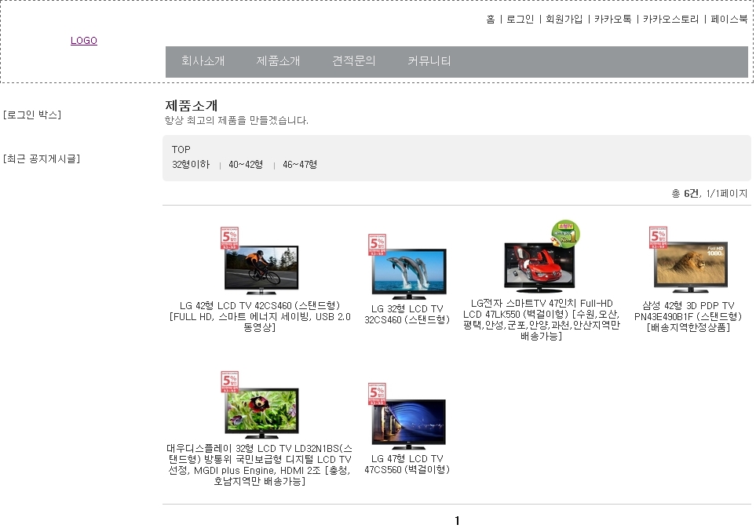The image size is (756, 532).
Task: Click the 총 6건, 1/1페이지 count text
Action: tap(710, 193)
